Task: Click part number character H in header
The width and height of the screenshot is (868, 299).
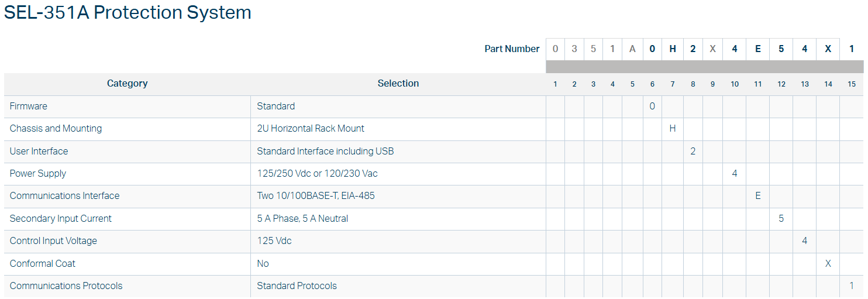Action: pos(673,49)
